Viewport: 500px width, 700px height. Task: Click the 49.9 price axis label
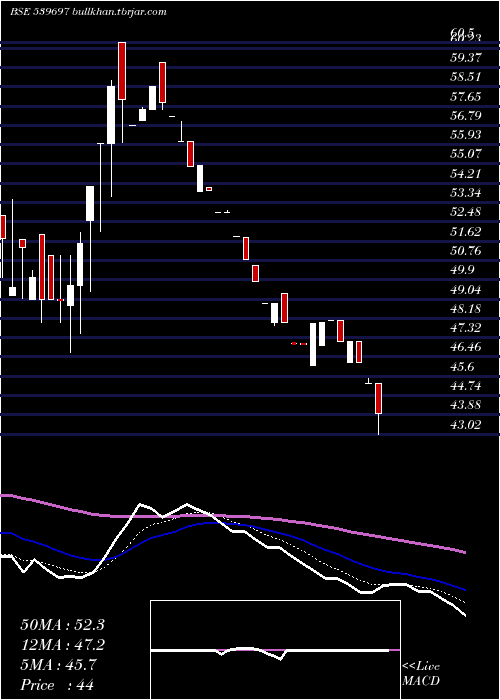pos(462,270)
